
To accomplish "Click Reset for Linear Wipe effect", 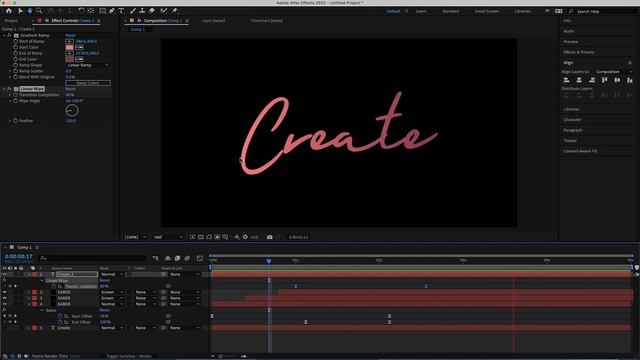I will (x=70, y=89).
